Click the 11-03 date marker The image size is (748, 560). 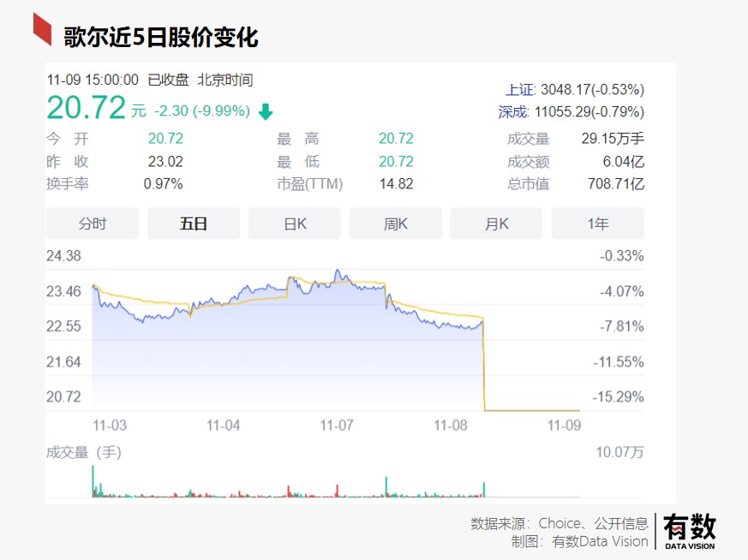(110, 425)
